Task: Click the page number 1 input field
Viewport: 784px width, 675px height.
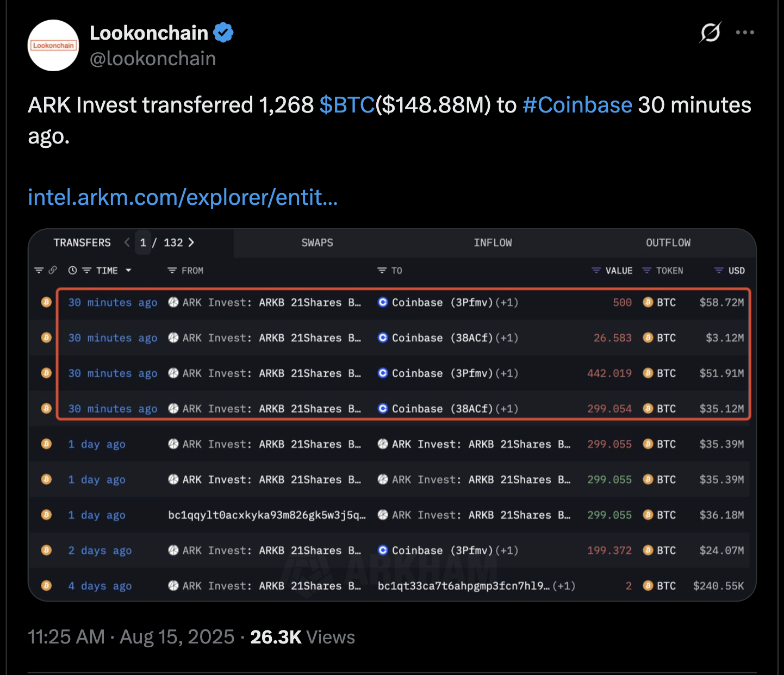Action: coord(143,242)
